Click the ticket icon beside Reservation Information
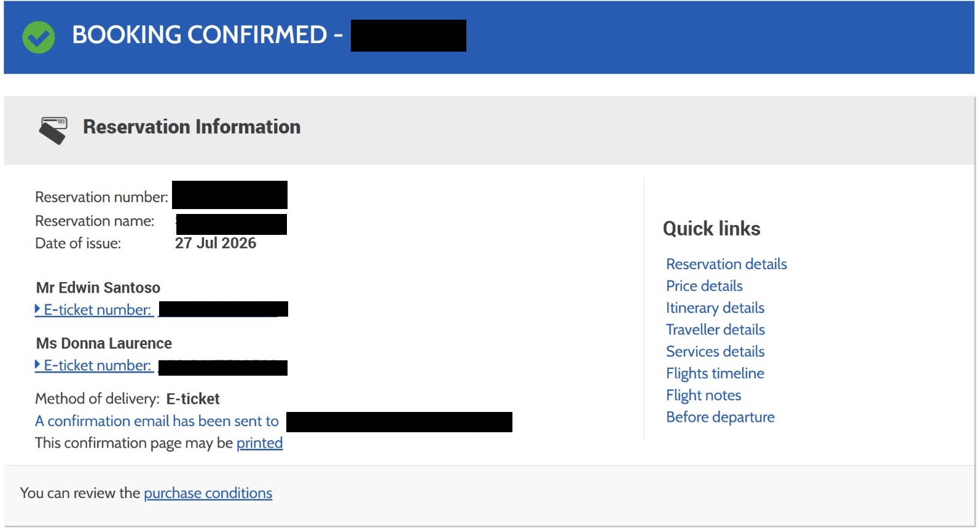Viewport: 980px width, 530px height. coord(53,130)
